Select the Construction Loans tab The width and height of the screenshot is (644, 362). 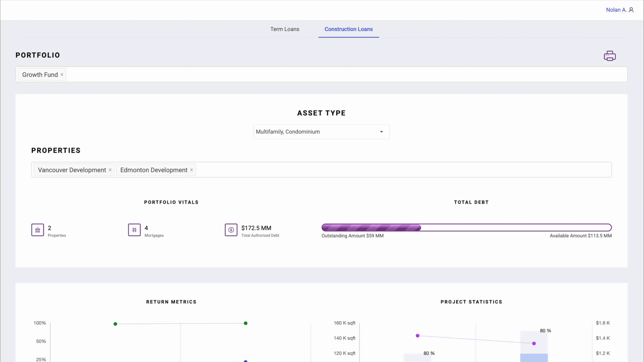coord(348,29)
